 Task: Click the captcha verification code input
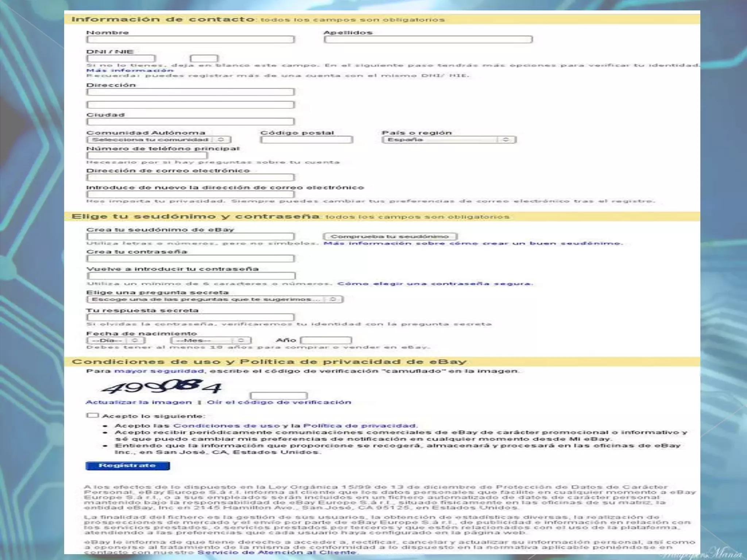click(x=279, y=396)
